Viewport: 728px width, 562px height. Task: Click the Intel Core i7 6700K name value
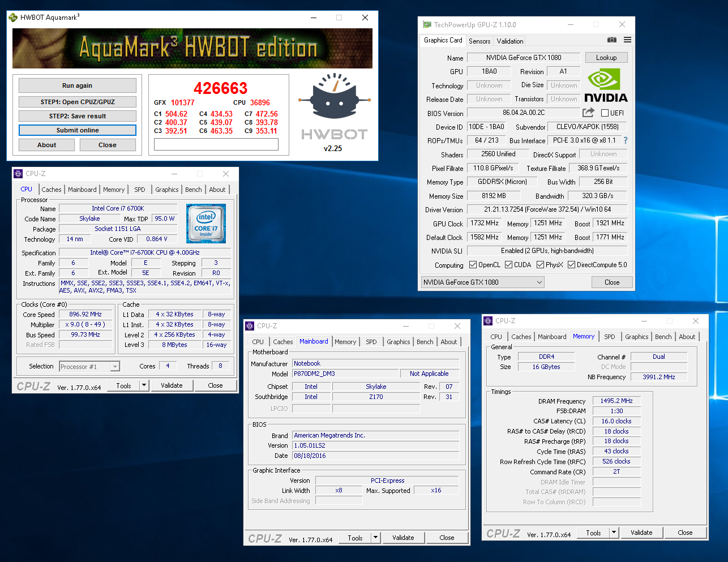(118, 208)
